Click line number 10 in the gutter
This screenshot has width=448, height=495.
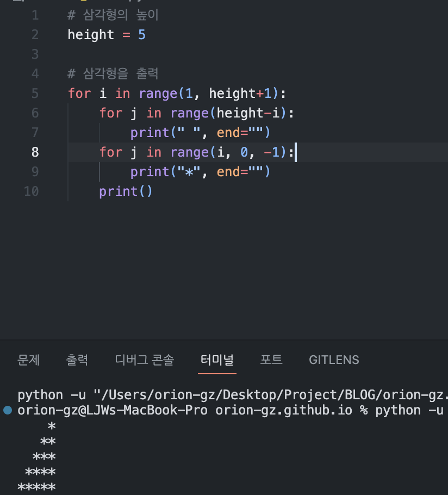tap(32, 191)
